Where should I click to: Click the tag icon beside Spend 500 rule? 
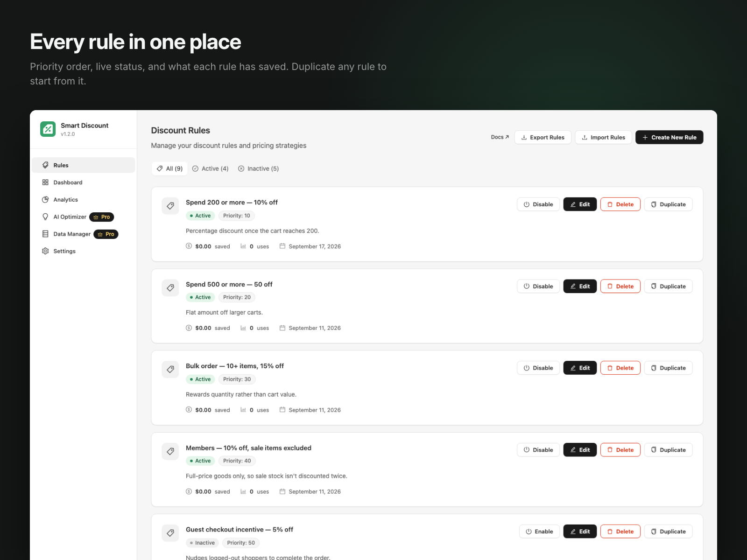point(170,288)
